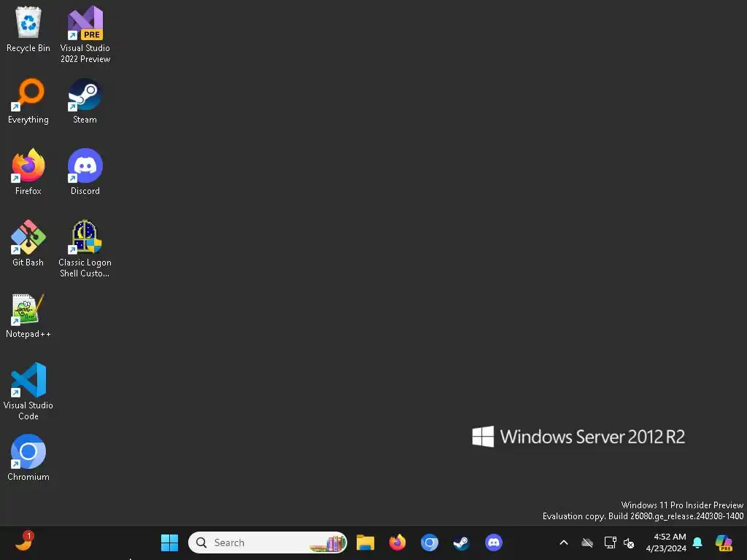Launch Chromium from the taskbar

coord(429,542)
